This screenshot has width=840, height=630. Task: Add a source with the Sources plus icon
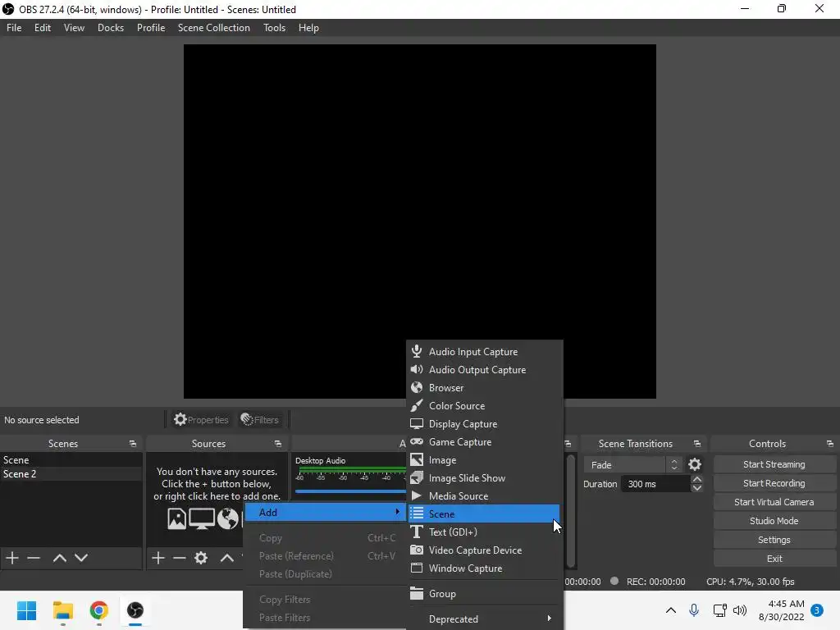coord(157,558)
